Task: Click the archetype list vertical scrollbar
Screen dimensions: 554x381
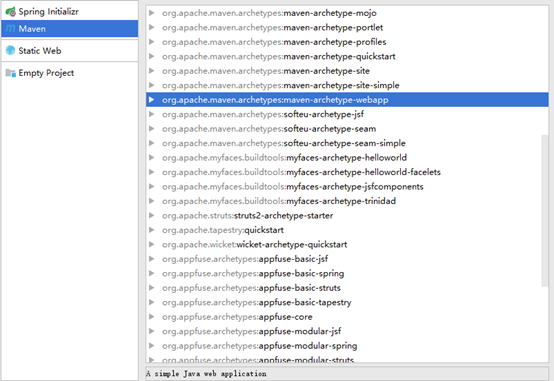Action: click(545, 211)
